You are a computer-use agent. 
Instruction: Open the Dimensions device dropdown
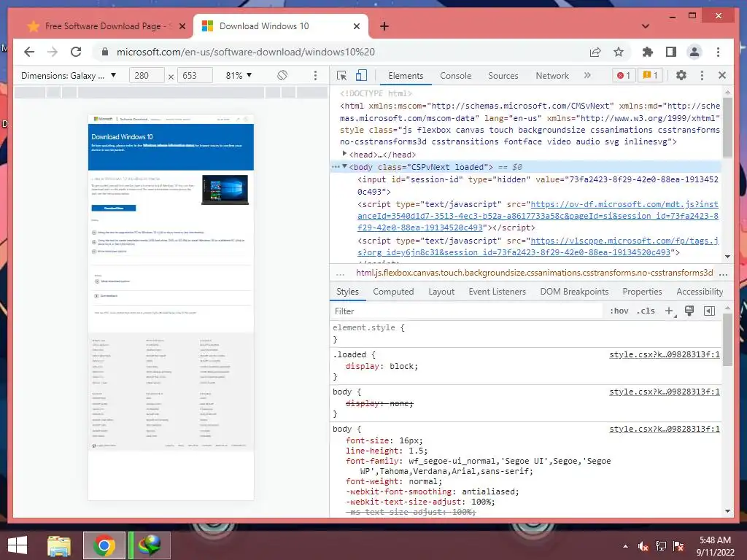tap(69, 75)
